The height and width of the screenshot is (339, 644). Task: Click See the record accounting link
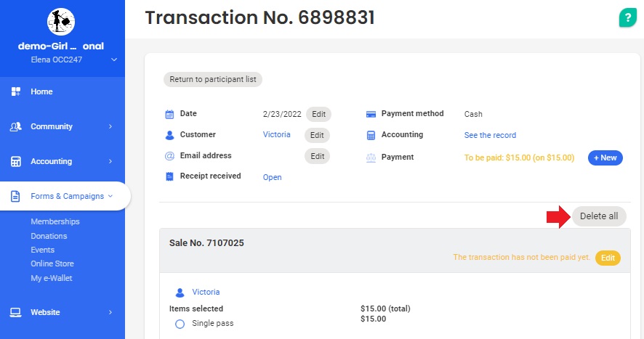[x=490, y=135]
